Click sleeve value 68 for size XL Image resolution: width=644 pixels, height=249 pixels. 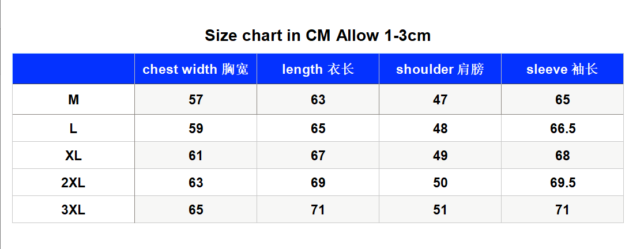point(562,155)
